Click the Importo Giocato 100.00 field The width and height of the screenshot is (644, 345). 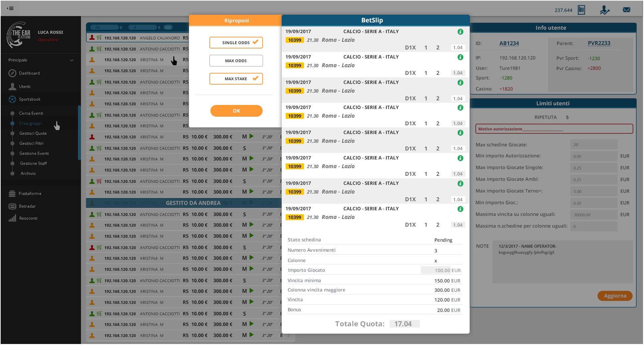pos(436,270)
